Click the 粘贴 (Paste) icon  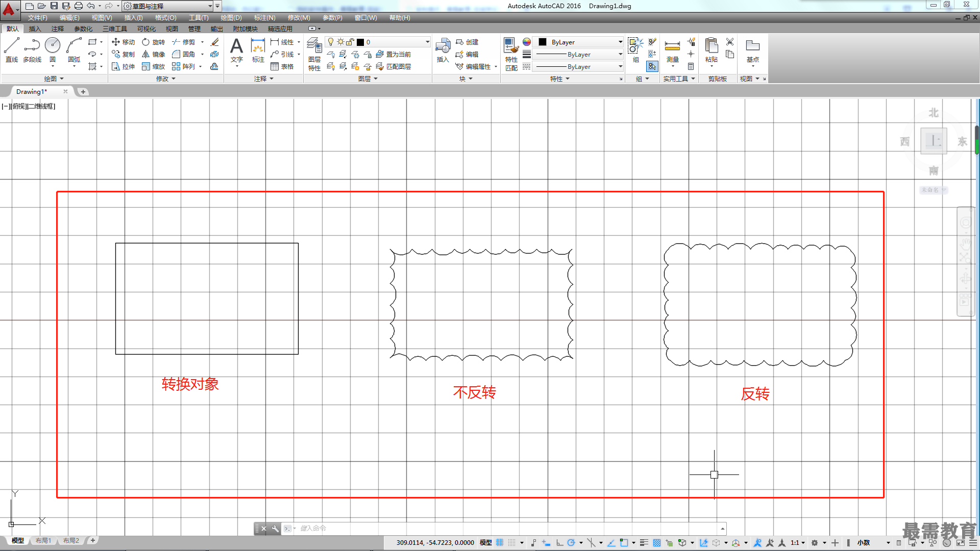coord(711,50)
